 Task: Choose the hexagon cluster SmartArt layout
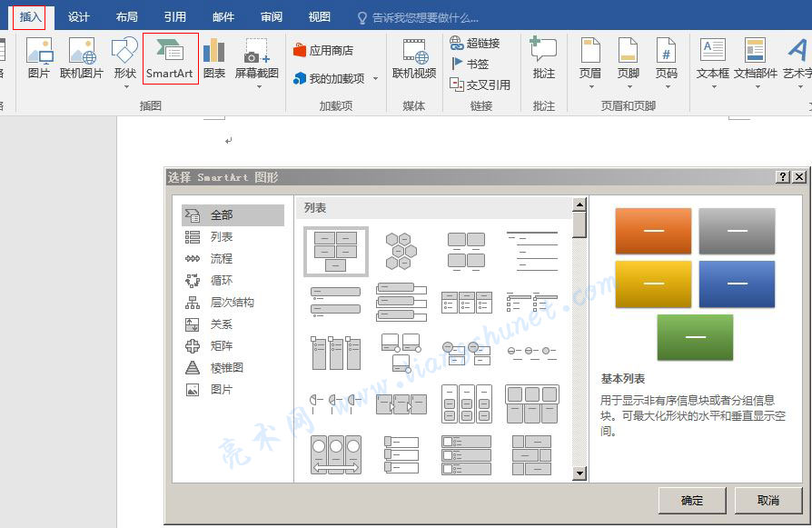click(401, 252)
